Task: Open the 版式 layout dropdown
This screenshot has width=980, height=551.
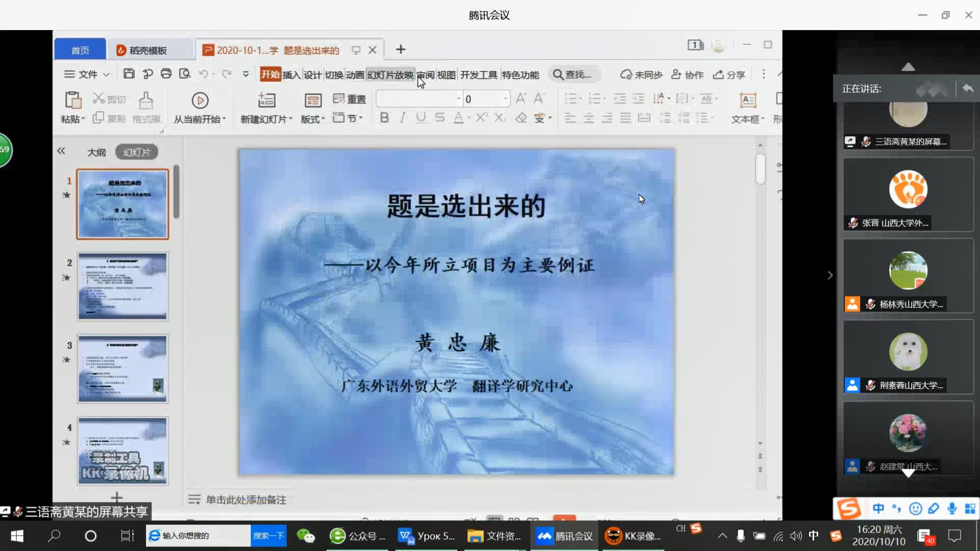Action: coord(312,119)
